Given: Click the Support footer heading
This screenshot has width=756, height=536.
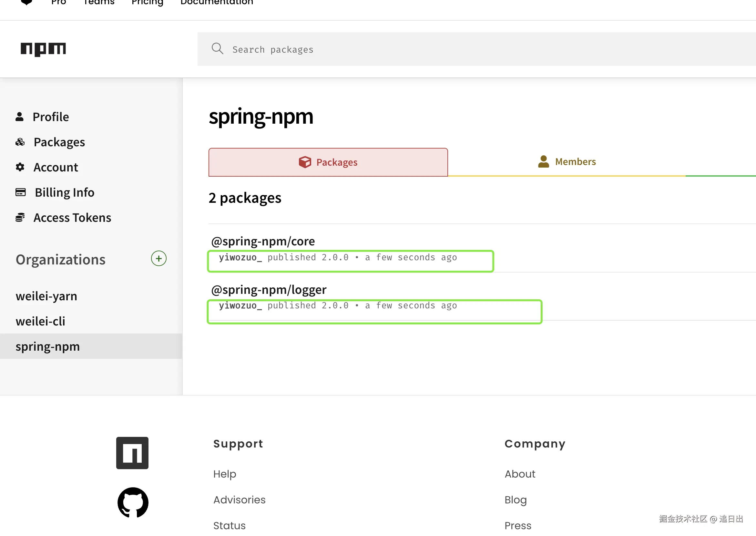Looking at the screenshot, I should tap(238, 444).
